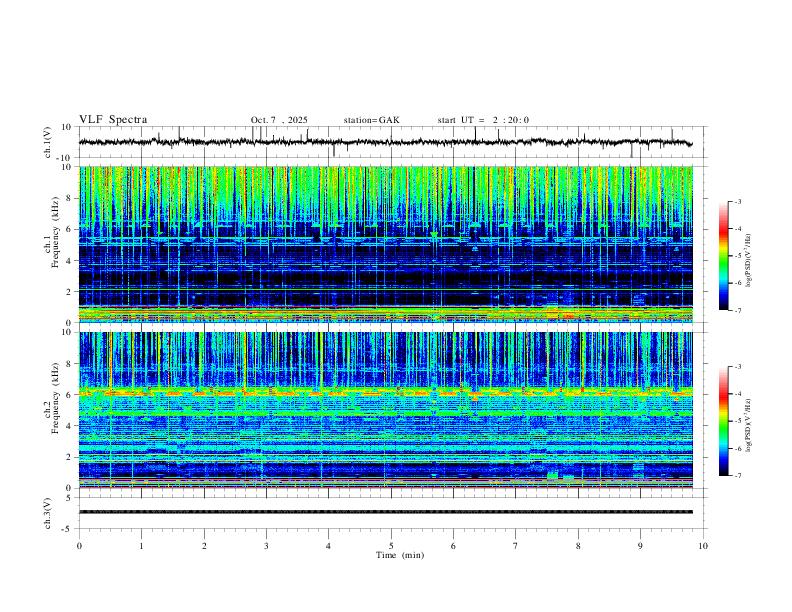
Task: Click time axis tick label '1'
Action: [x=141, y=546]
